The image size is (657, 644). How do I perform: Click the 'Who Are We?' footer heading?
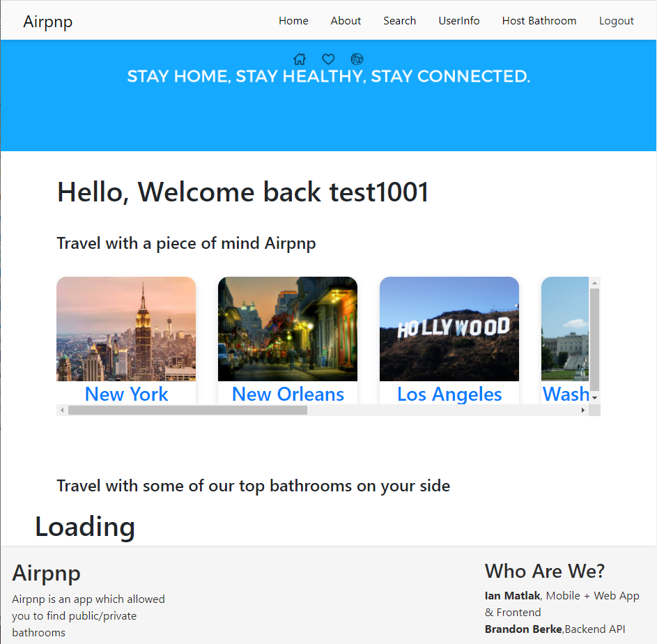(545, 571)
